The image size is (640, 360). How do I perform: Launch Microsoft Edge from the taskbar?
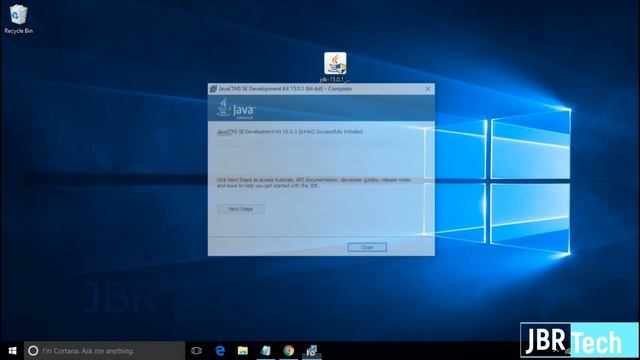(x=220, y=351)
